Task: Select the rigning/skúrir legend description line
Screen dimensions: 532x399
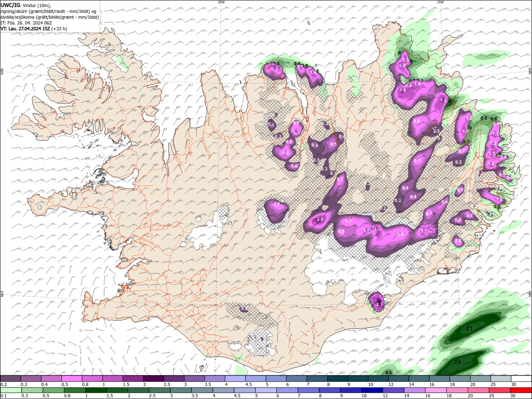Action: click(x=49, y=11)
